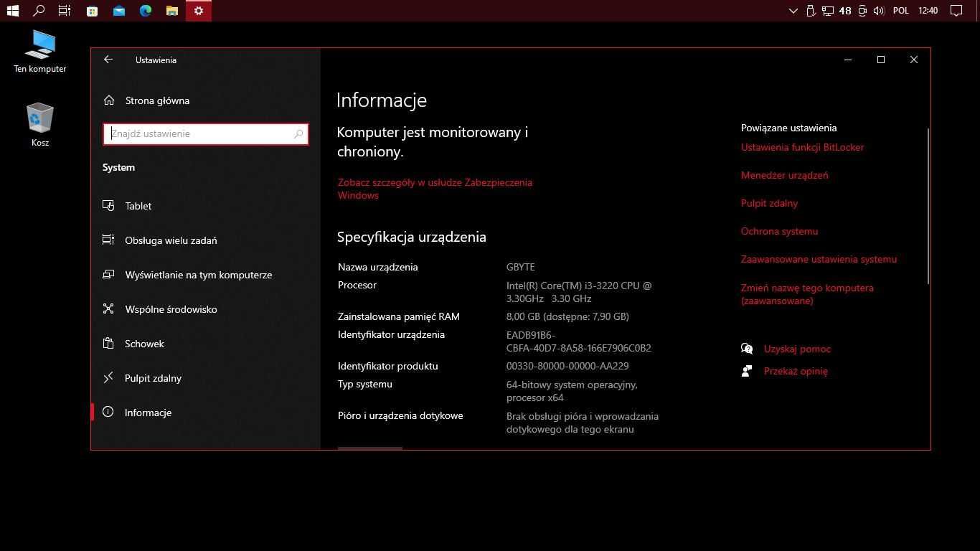Screen dimensions: 980x551
Task: Open Task View from the taskbar
Action: [65, 11]
